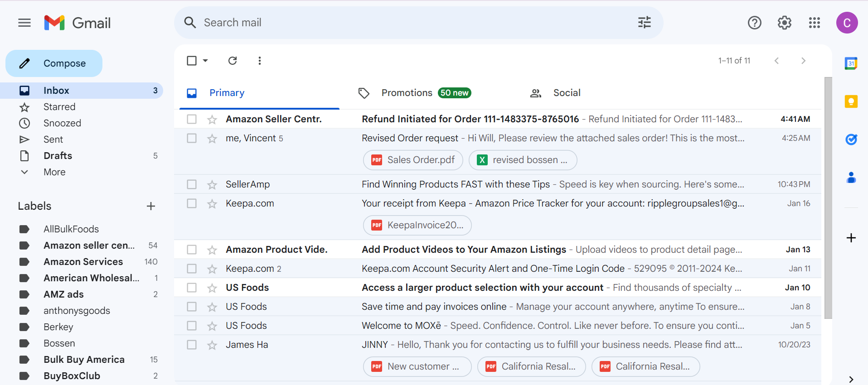The height and width of the screenshot is (385, 868).
Task: Open the Support help icon
Action: coord(754,23)
